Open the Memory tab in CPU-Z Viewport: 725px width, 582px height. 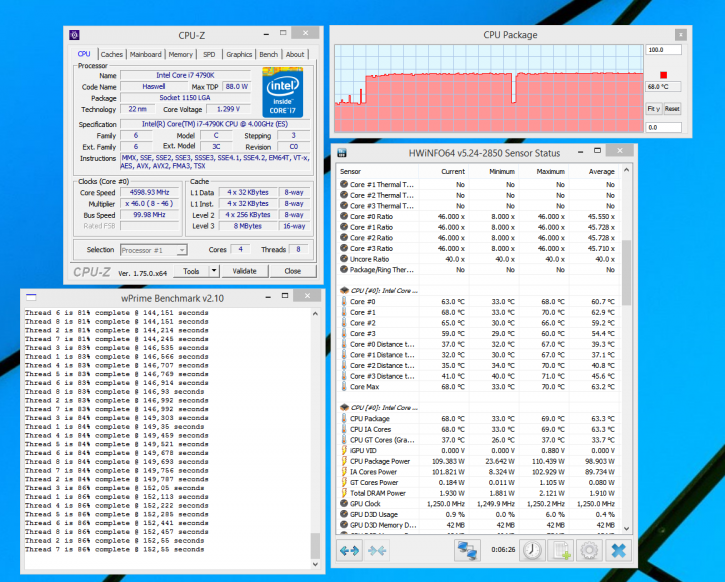(180, 55)
